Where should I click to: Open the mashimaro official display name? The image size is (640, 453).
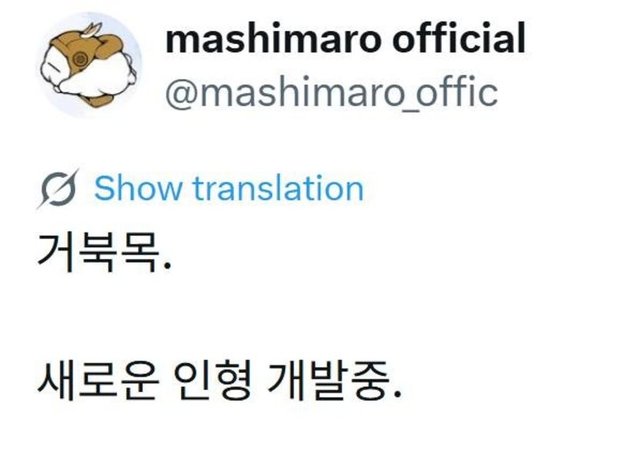[x=344, y=39]
